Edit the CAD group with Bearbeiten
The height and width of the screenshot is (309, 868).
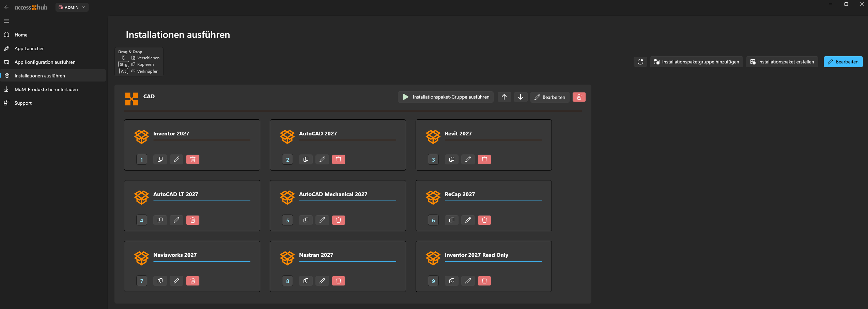click(x=550, y=97)
